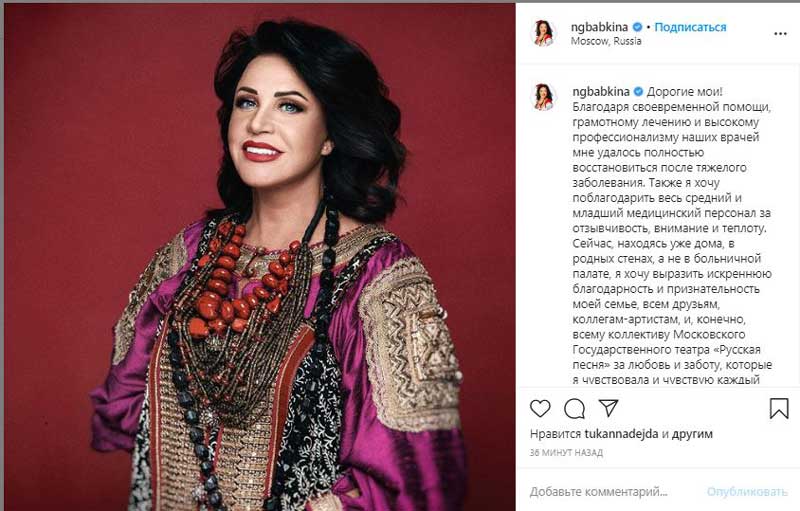Click ngbabkina username in caption
Image resolution: width=800 pixels, height=511 pixels.
pos(601,92)
